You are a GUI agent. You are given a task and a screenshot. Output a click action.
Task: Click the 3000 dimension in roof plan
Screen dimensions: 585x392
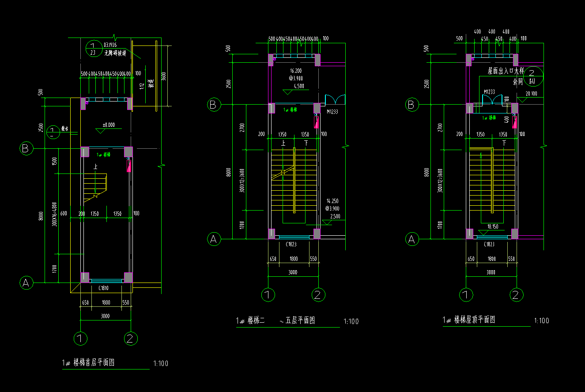(x=491, y=272)
